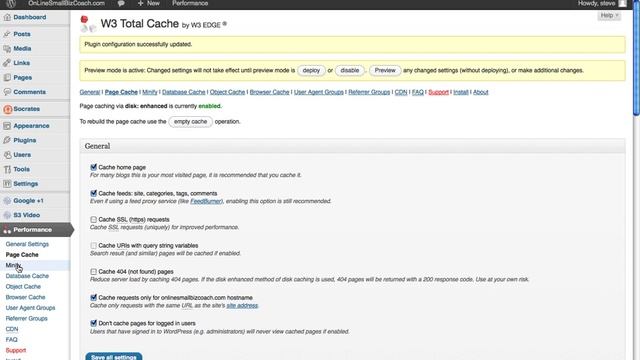Open FAQ link in top navigation
640x360 pixels.
pyautogui.click(x=418, y=92)
